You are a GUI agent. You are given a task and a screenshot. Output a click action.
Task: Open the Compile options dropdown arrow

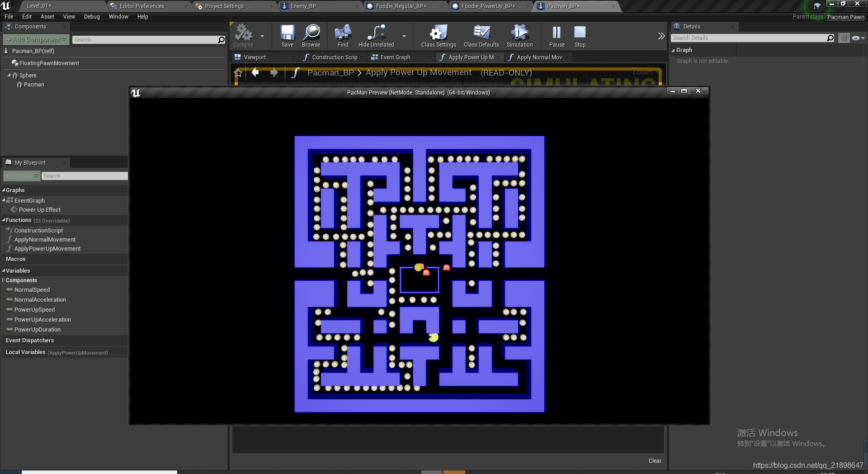tap(262, 36)
